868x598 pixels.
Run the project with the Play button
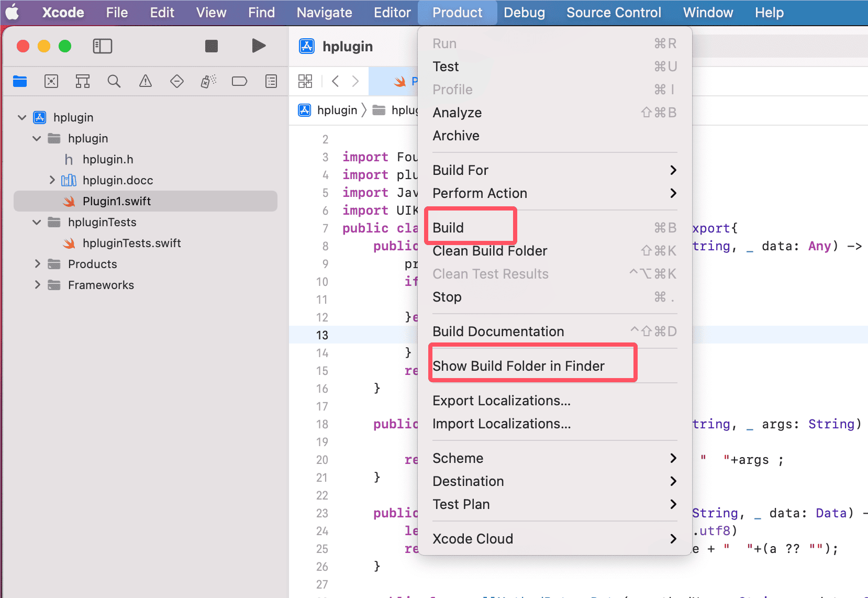click(x=259, y=46)
